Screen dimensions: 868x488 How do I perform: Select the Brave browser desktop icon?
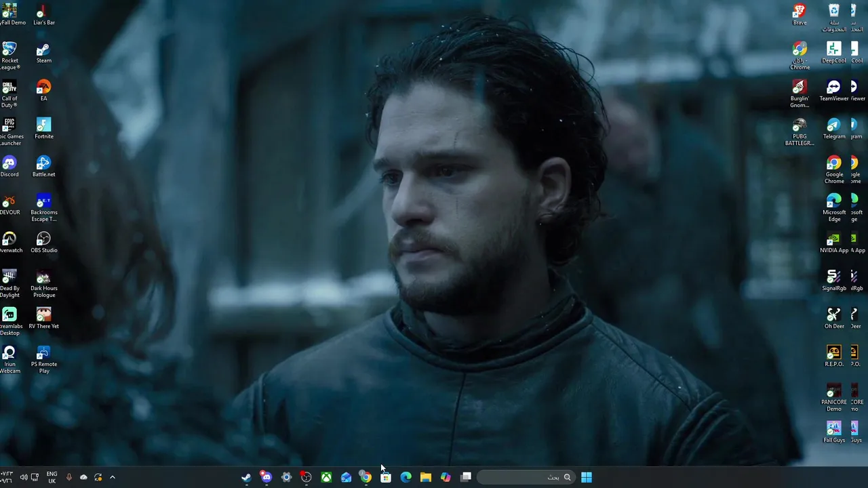pos(800,15)
